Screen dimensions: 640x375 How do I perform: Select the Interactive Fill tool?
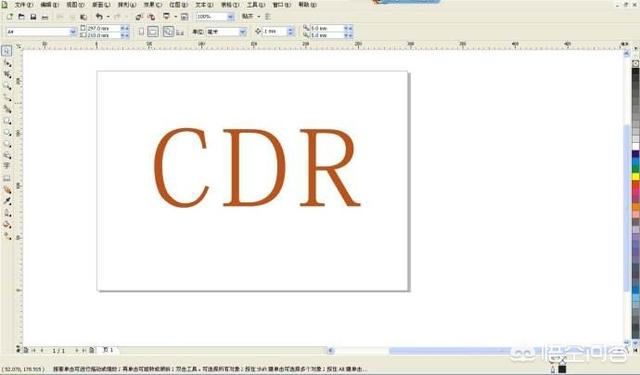(x=7, y=236)
